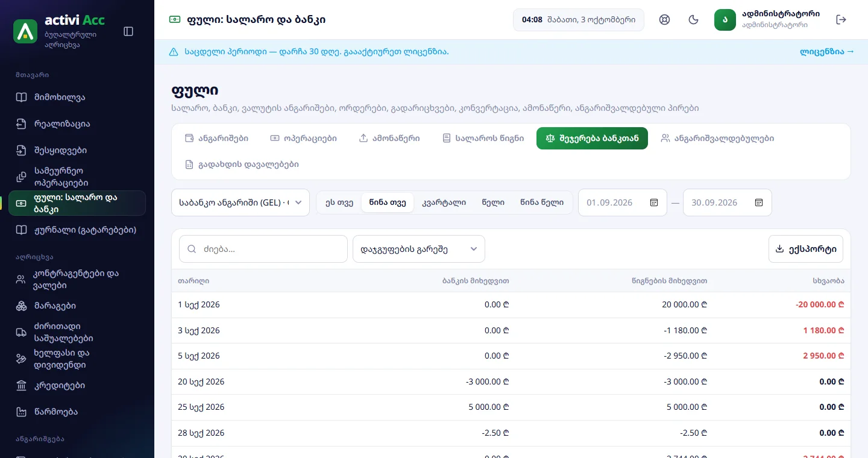Screen dimensions: 868x458
Task: Switch to the ოპერაციები tab
Action: (x=303, y=138)
